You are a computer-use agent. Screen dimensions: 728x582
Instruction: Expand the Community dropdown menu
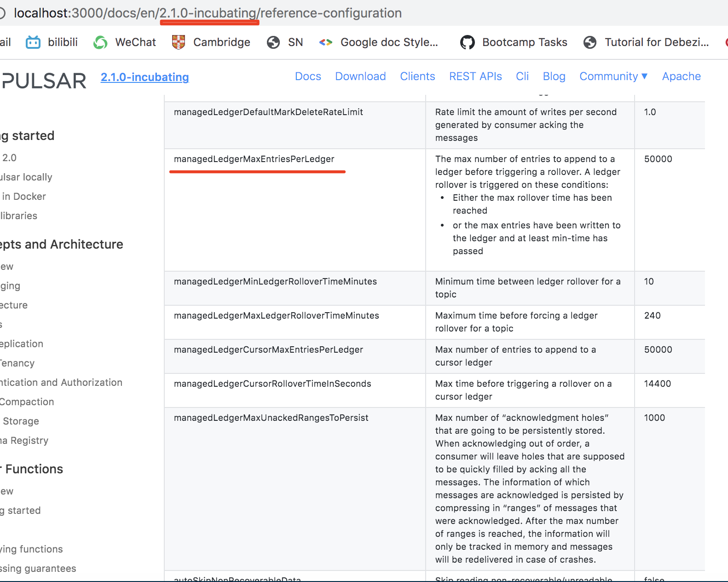(613, 76)
